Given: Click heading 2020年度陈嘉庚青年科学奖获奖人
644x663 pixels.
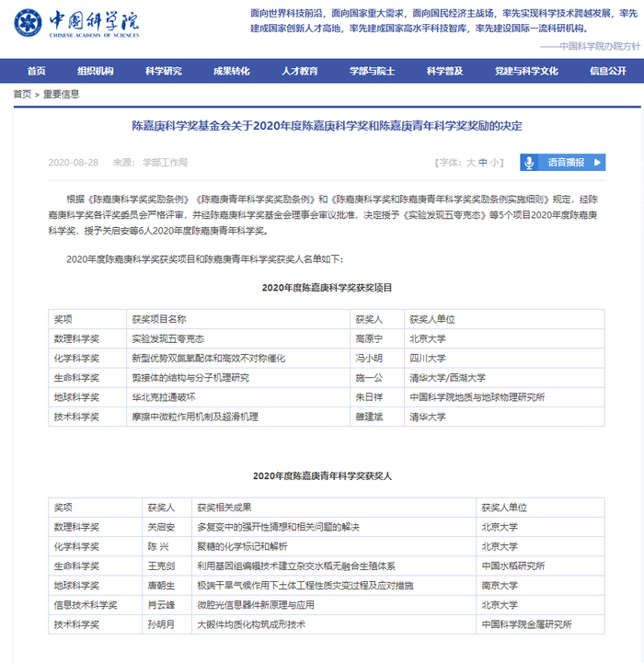Looking at the screenshot, I should coord(322,476).
